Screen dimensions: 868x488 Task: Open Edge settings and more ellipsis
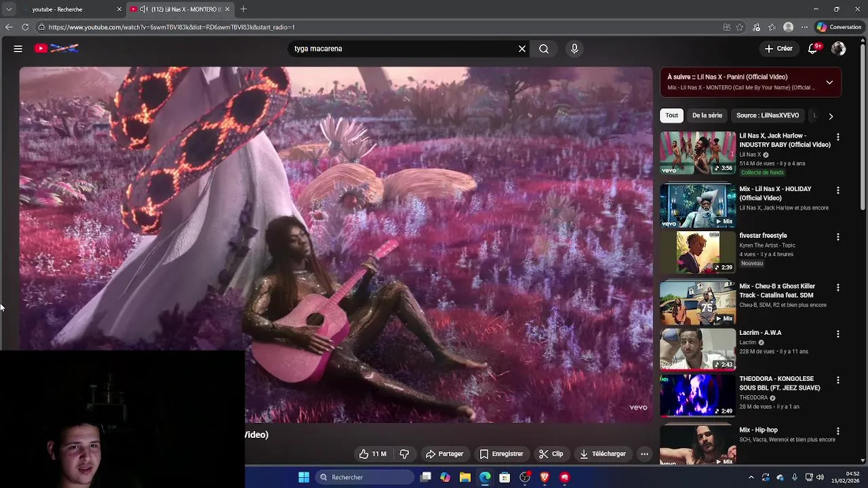point(804,27)
